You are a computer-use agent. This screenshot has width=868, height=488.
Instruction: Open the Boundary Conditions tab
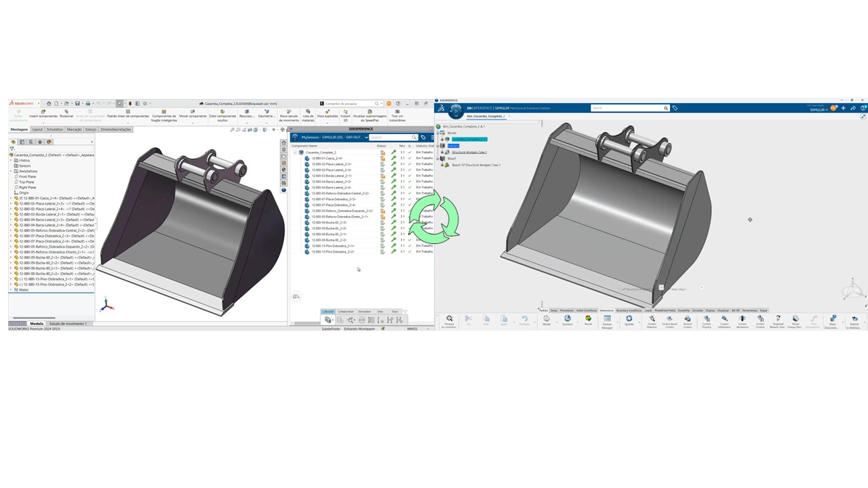pos(629,310)
